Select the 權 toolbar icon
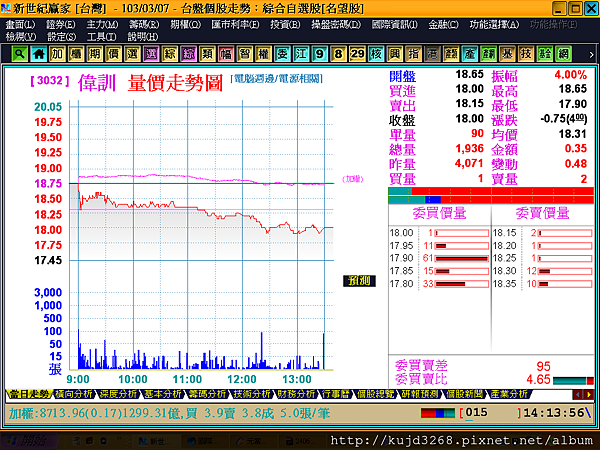600x450 pixels. 263,54
